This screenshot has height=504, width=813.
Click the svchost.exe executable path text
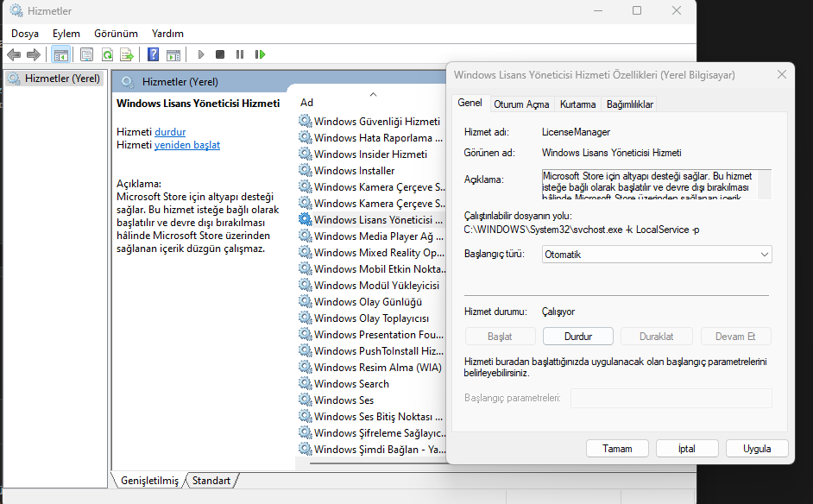(581, 230)
